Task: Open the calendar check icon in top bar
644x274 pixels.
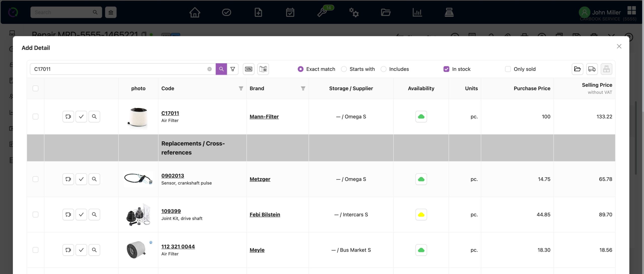Action: point(290,12)
